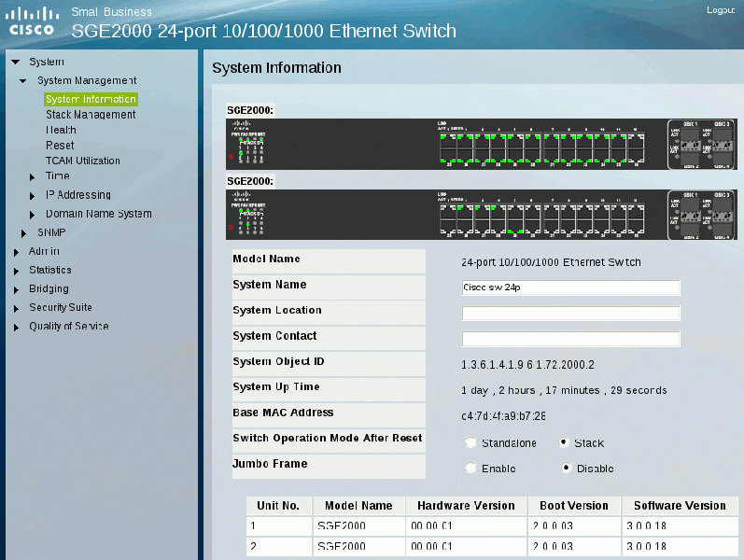Enable Jumbo Frame
This screenshot has height=560, width=744.
tap(470, 468)
